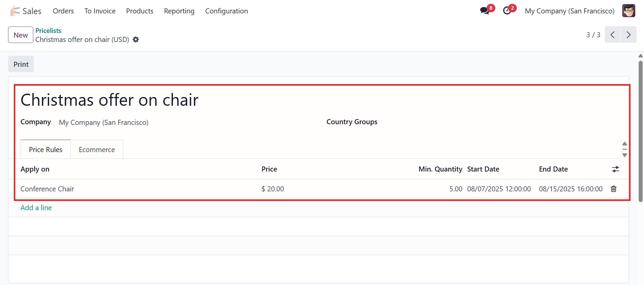Image resolution: width=644 pixels, height=285 pixels.
Task: Open the gear actions menu next to pricelist name
Action: (136, 40)
